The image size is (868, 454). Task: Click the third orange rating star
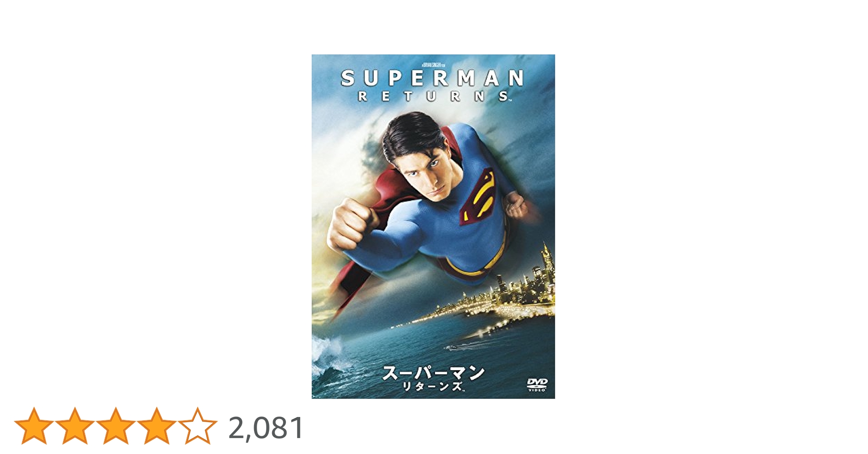pyautogui.click(x=116, y=426)
